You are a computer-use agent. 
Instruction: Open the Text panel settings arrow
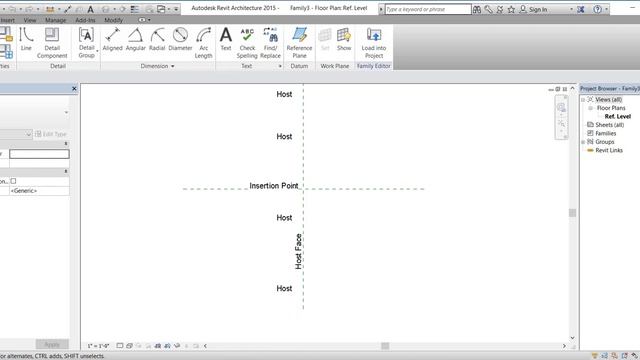[280, 66]
